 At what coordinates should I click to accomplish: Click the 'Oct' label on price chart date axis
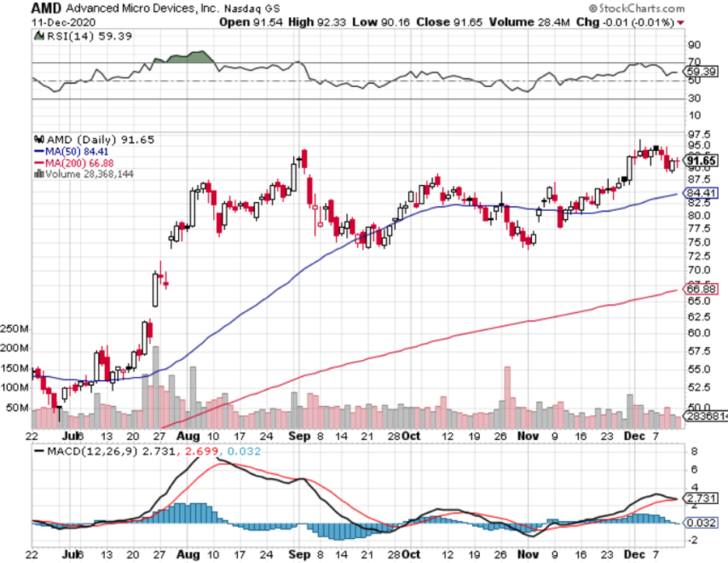tap(411, 436)
